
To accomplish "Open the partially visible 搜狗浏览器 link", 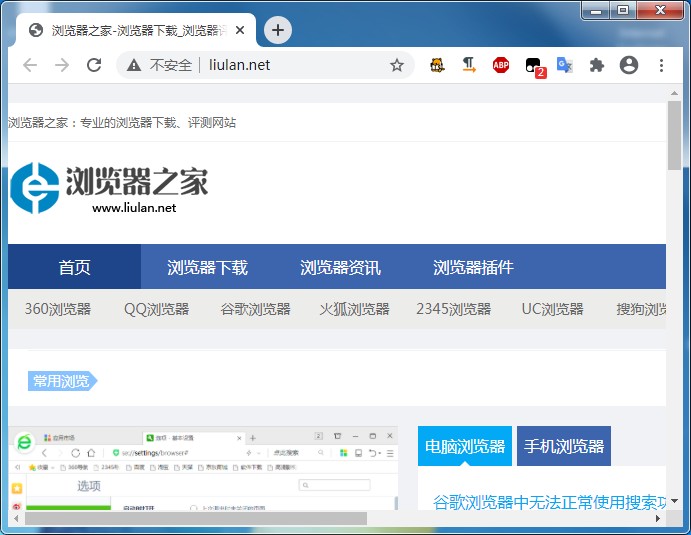I will (641, 309).
